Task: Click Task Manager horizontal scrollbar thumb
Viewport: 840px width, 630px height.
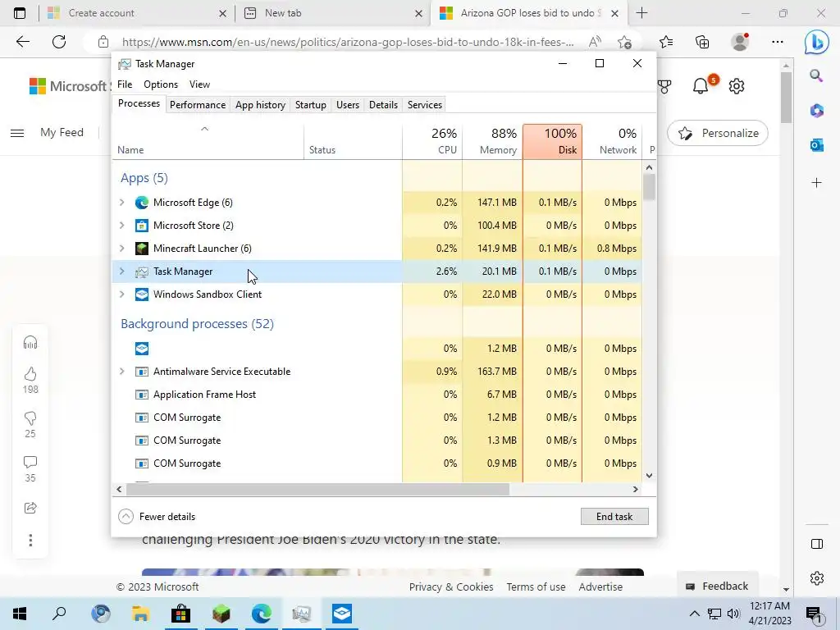Action: click(x=317, y=489)
